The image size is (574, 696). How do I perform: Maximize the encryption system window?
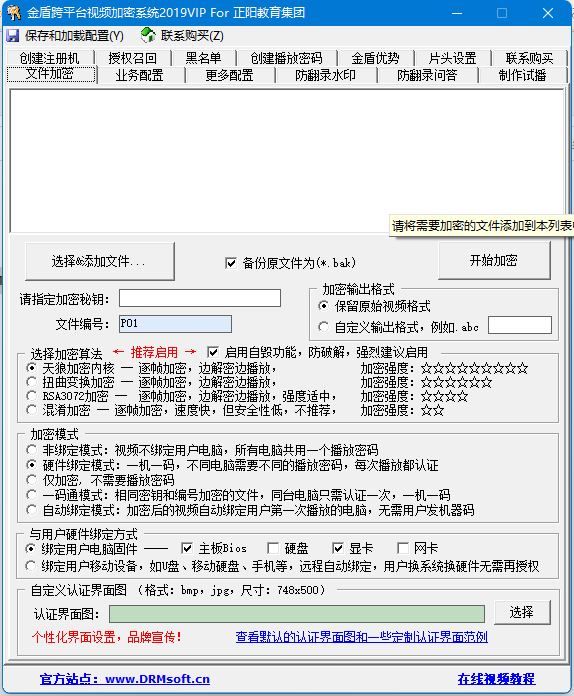coord(502,13)
